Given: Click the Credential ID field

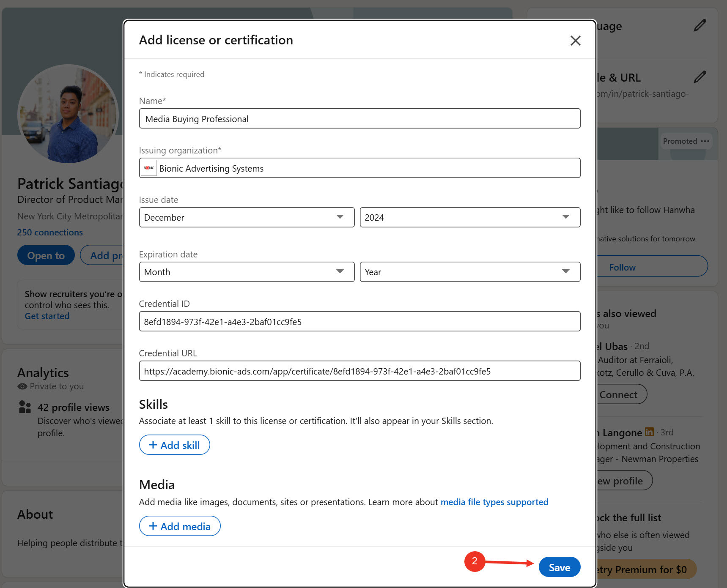Looking at the screenshot, I should tap(359, 321).
